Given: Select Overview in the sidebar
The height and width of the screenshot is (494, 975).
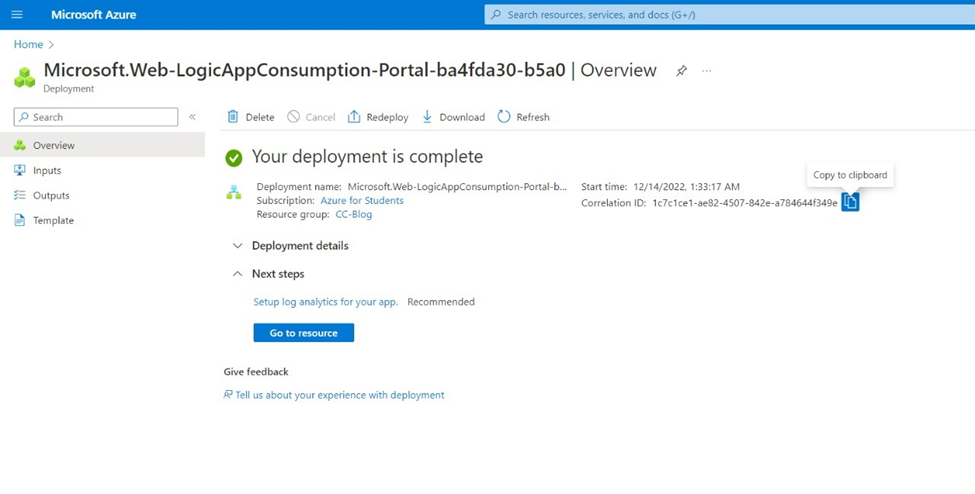Looking at the screenshot, I should (x=102, y=145).
